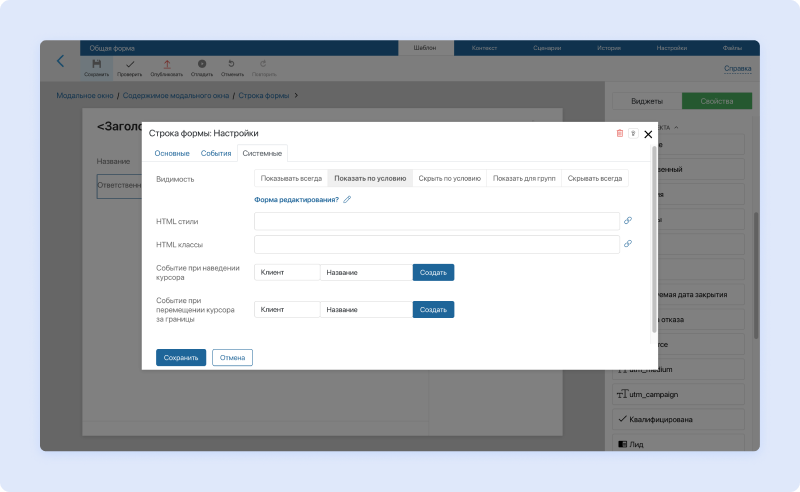
Task: Click link icon beside HTML стили field
Action: pyautogui.click(x=628, y=221)
